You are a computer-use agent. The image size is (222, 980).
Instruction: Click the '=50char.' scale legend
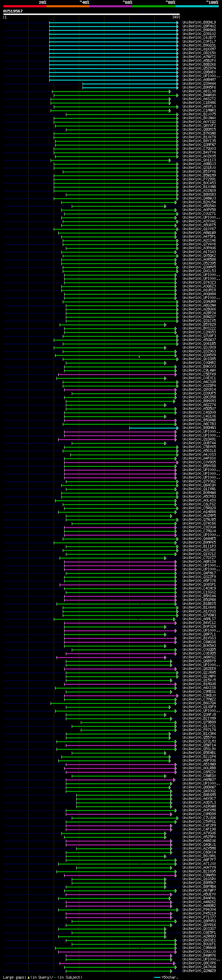tap(166, 977)
